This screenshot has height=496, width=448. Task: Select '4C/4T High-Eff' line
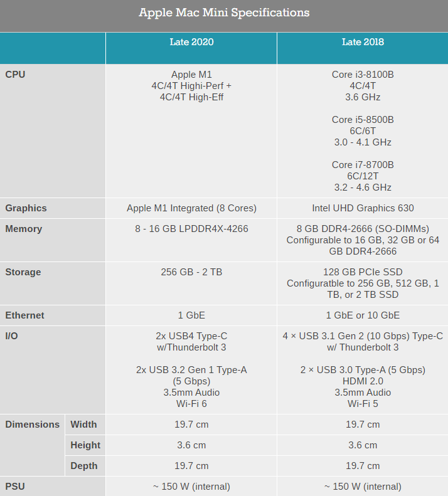tap(191, 97)
